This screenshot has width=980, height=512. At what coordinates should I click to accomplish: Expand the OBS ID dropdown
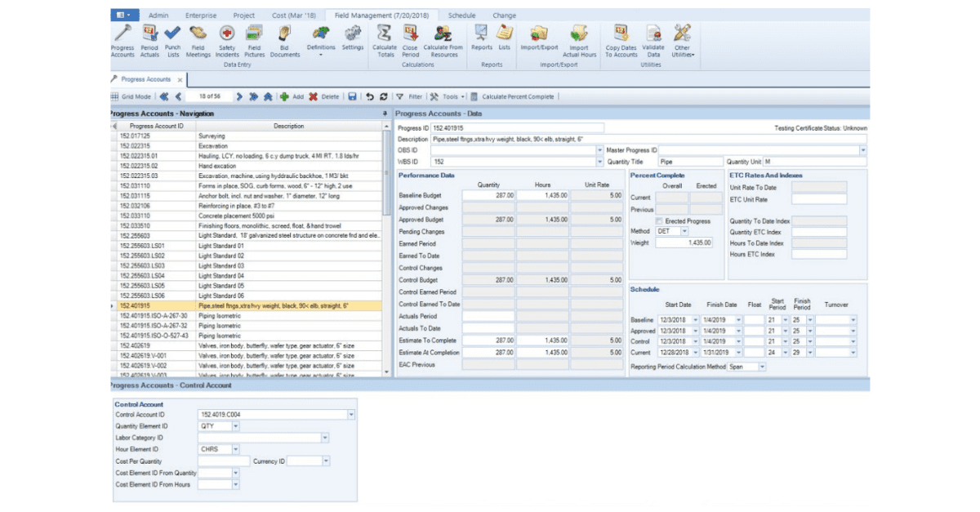pyautogui.click(x=599, y=150)
